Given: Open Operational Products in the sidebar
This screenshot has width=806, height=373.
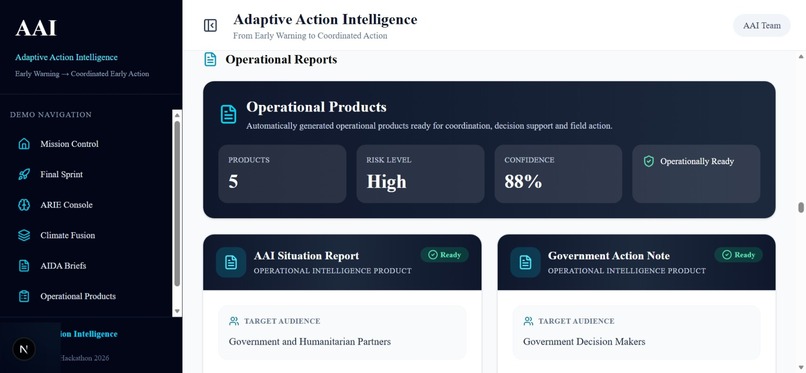Looking at the screenshot, I should pos(78,296).
